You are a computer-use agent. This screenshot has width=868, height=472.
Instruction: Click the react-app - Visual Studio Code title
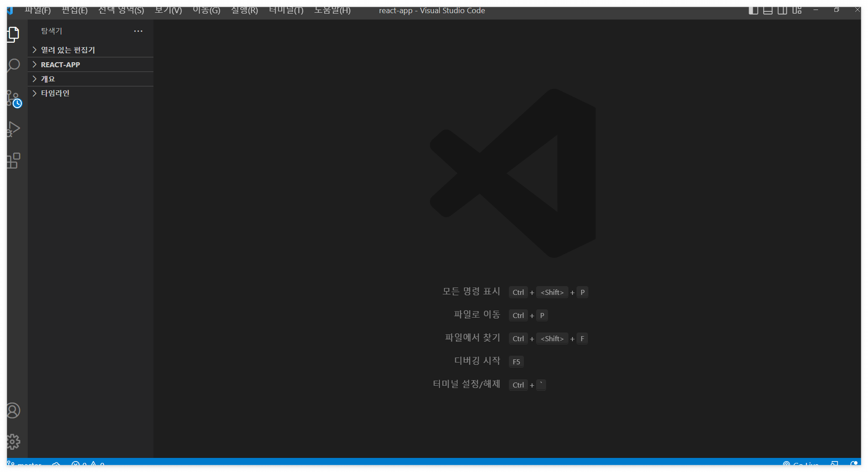pyautogui.click(x=432, y=10)
